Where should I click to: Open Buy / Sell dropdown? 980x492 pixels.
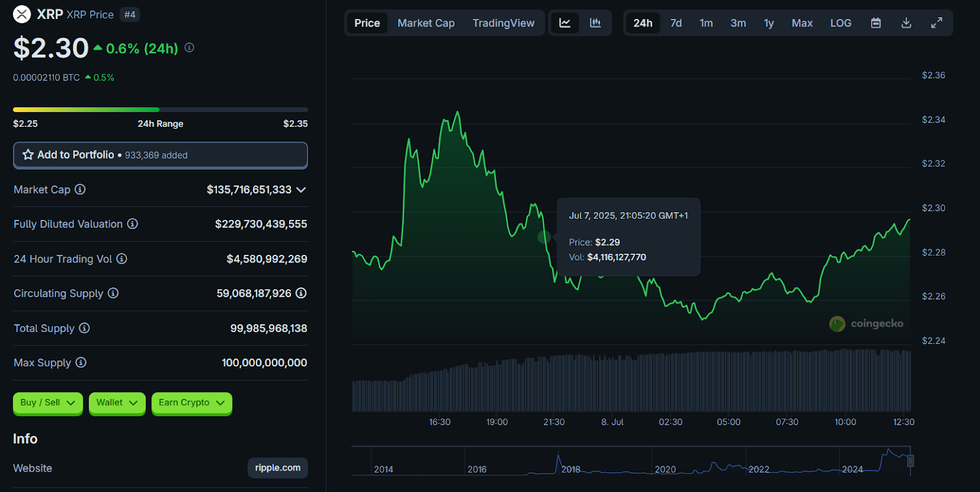[x=48, y=403]
